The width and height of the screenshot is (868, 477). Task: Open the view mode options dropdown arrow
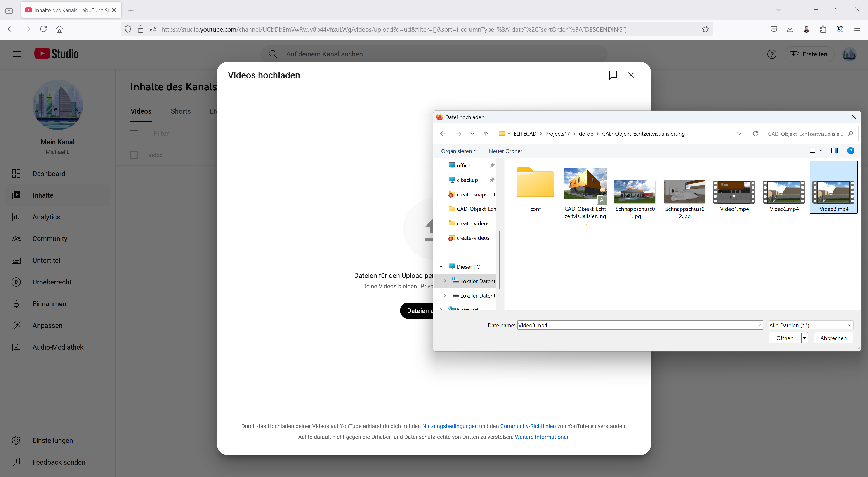tap(821, 151)
